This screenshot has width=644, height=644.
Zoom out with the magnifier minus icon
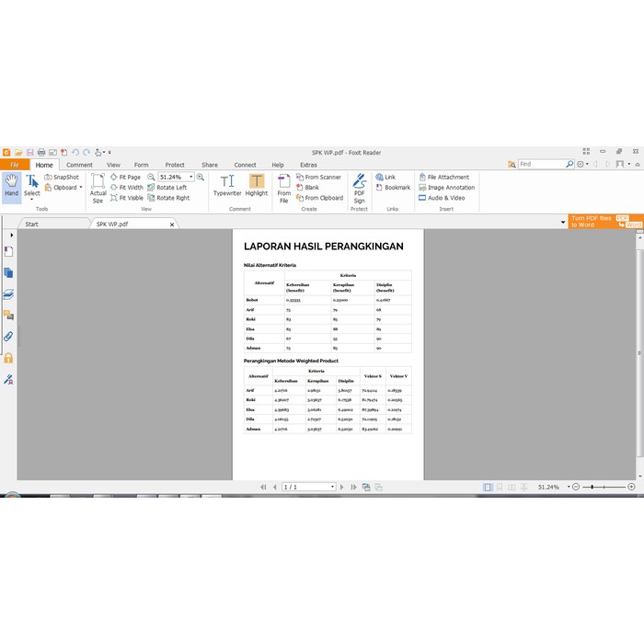(x=151, y=177)
